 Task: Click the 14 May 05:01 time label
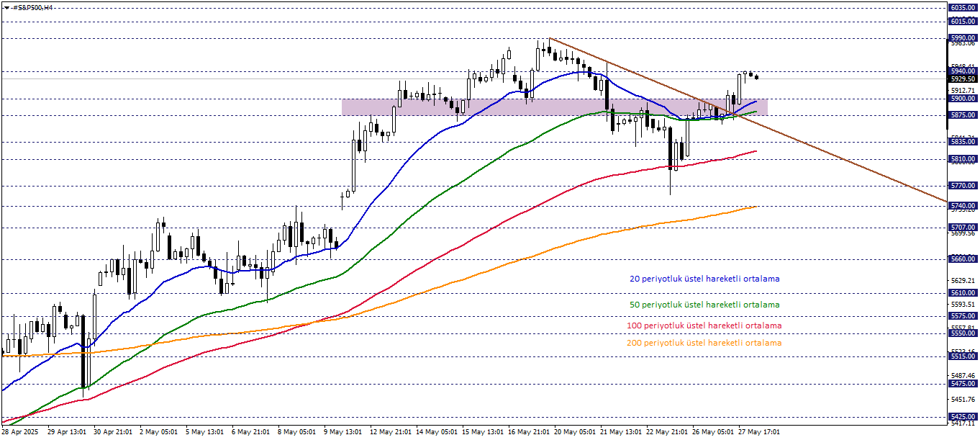click(436, 432)
